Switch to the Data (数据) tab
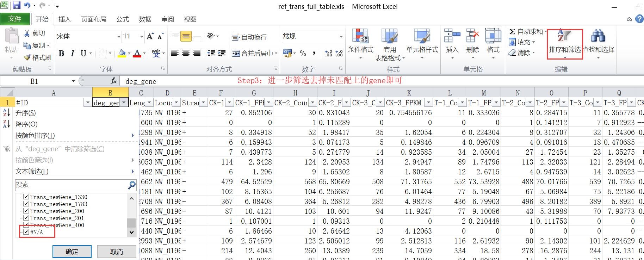 (145, 19)
